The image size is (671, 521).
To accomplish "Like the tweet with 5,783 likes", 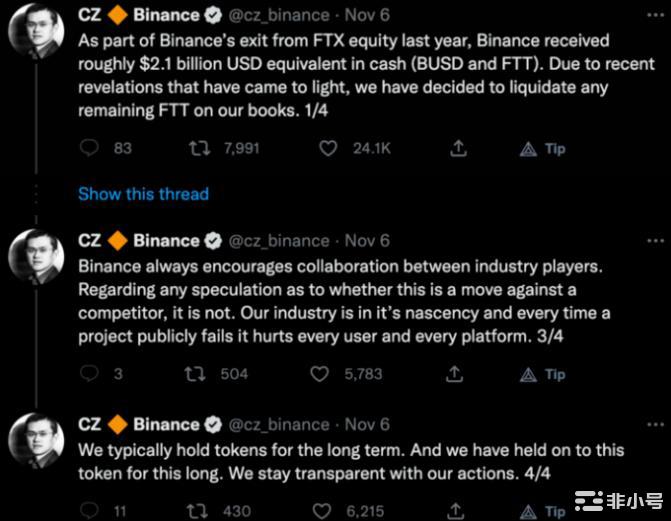I will [320, 374].
